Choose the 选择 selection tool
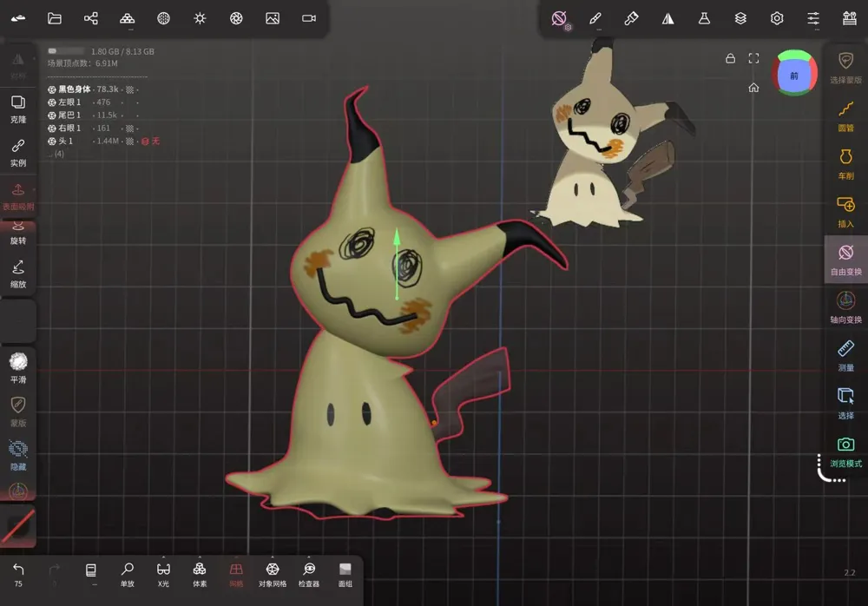The image size is (868, 606). pos(845,404)
